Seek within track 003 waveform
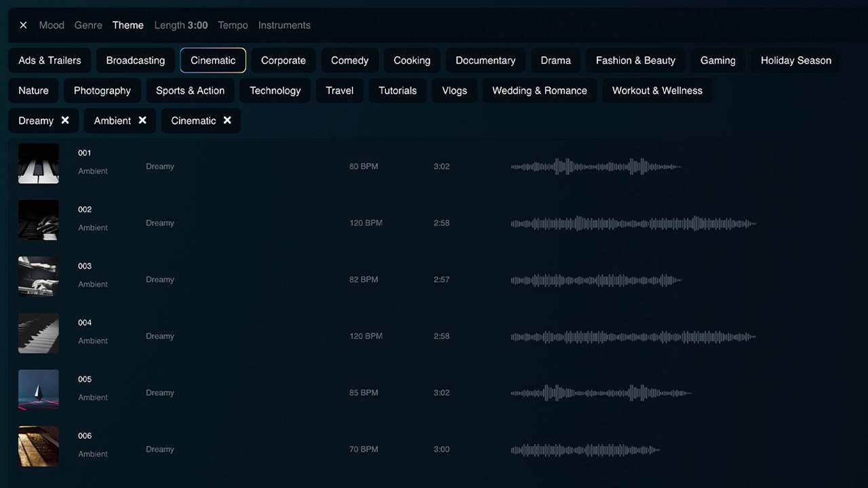This screenshot has width=868, height=488. [x=596, y=280]
